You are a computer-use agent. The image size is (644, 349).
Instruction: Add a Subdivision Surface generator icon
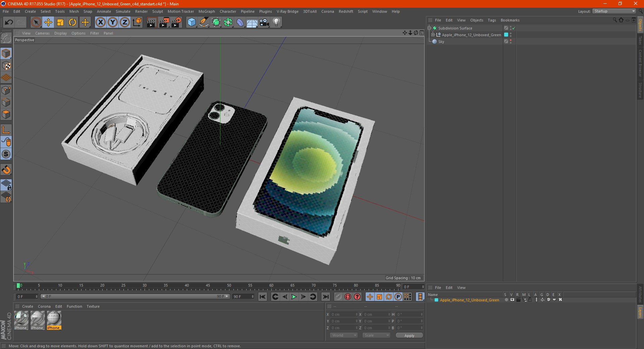coord(216,22)
